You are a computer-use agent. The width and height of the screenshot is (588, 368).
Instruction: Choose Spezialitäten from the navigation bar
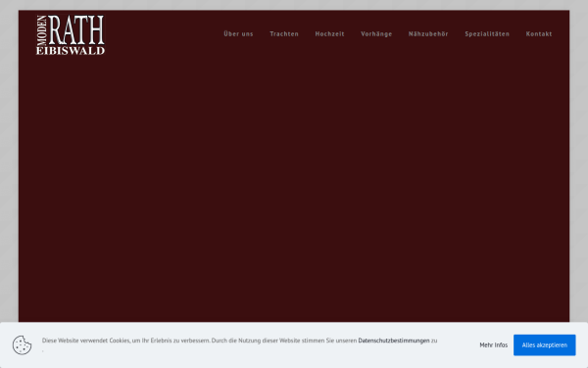pos(487,33)
